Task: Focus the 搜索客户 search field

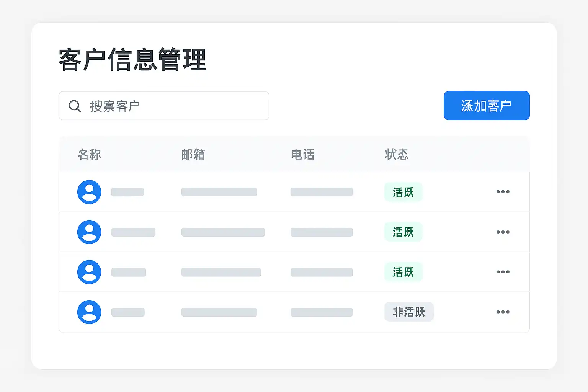Action: coord(172,106)
